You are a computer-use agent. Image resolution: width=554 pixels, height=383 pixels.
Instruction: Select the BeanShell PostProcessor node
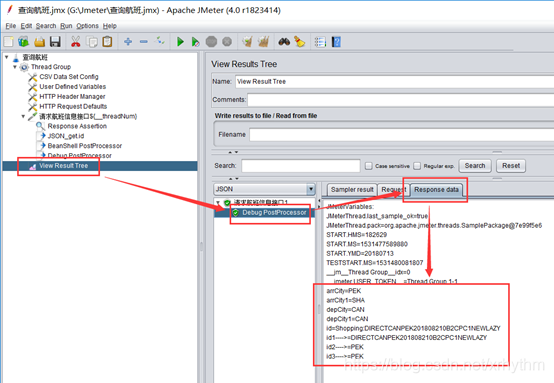[x=84, y=146]
